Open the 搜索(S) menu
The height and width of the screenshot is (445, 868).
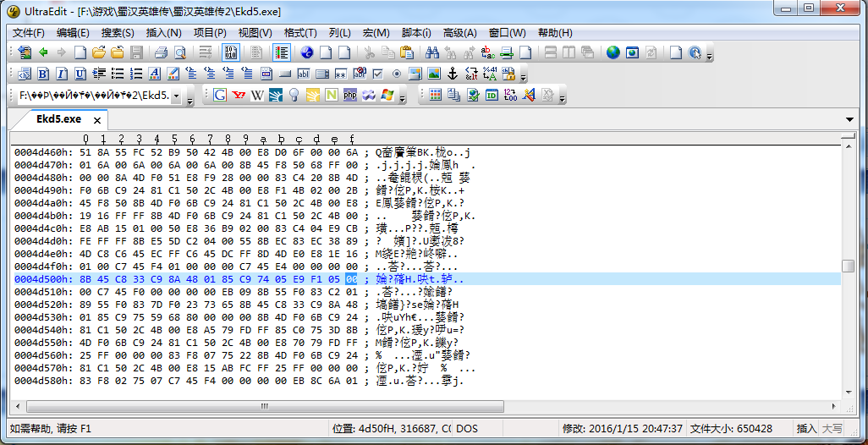coord(118,33)
